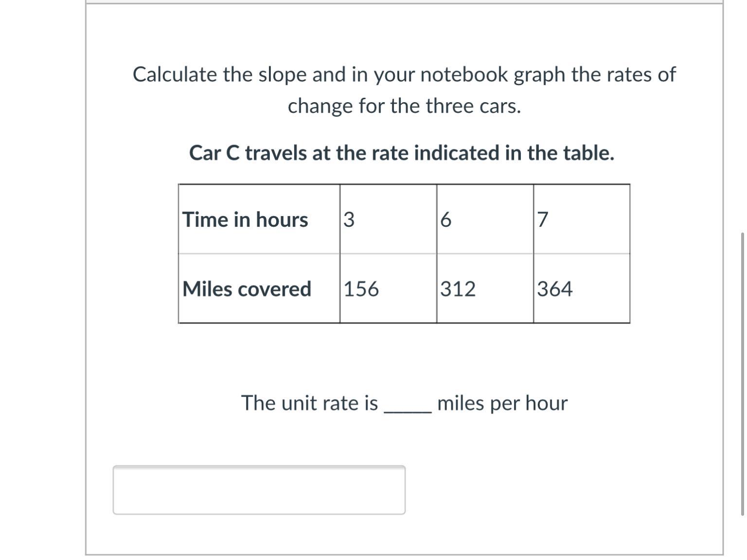747x560 pixels.
Task: Click the table cell containing 312 miles
Action: click(485, 289)
